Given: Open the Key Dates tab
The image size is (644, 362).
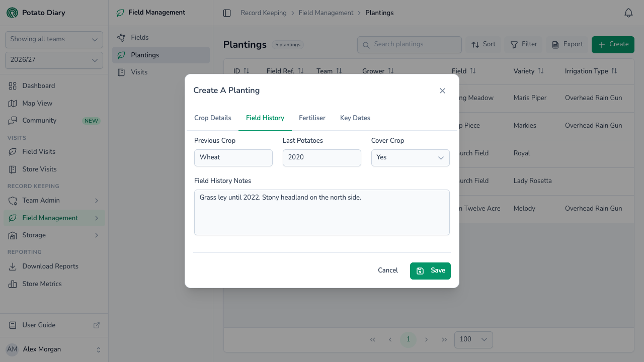Looking at the screenshot, I should coord(355,118).
